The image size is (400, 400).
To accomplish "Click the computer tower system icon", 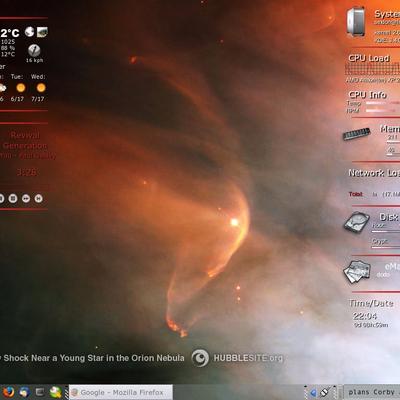I will (356, 21).
